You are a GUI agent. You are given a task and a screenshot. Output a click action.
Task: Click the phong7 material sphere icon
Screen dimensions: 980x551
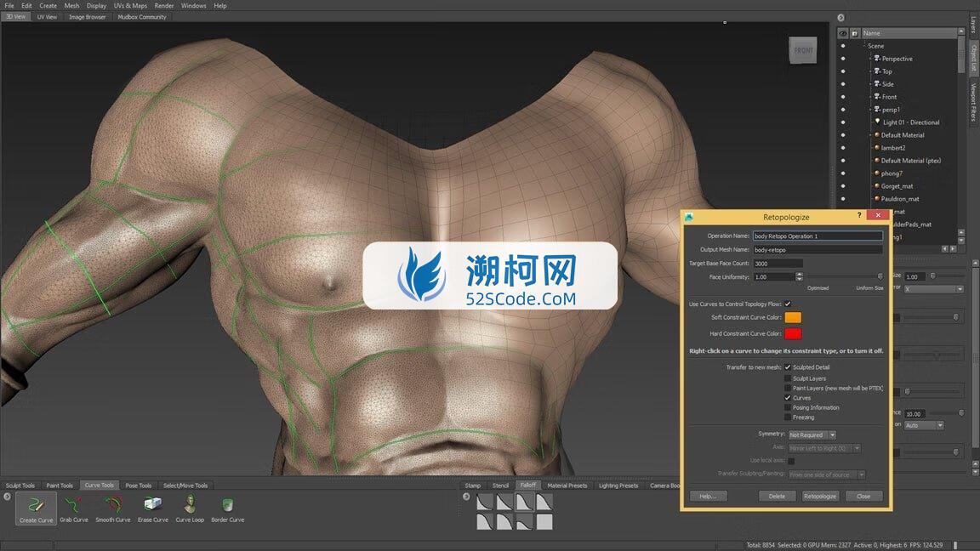[x=877, y=173]
